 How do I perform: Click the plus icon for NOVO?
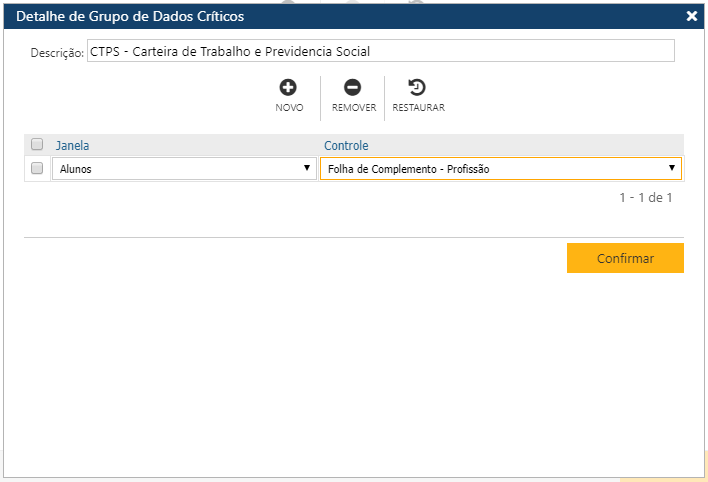[288, 88]
